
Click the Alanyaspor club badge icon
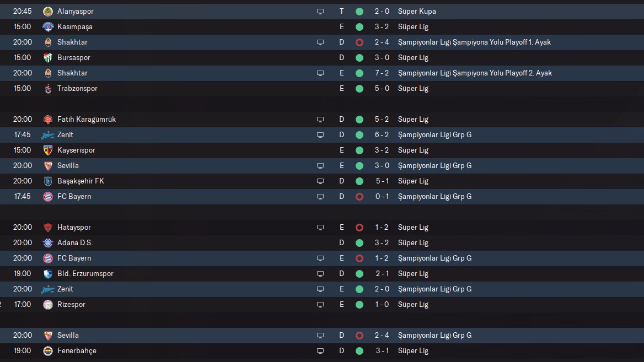click(x=48, y=12)
